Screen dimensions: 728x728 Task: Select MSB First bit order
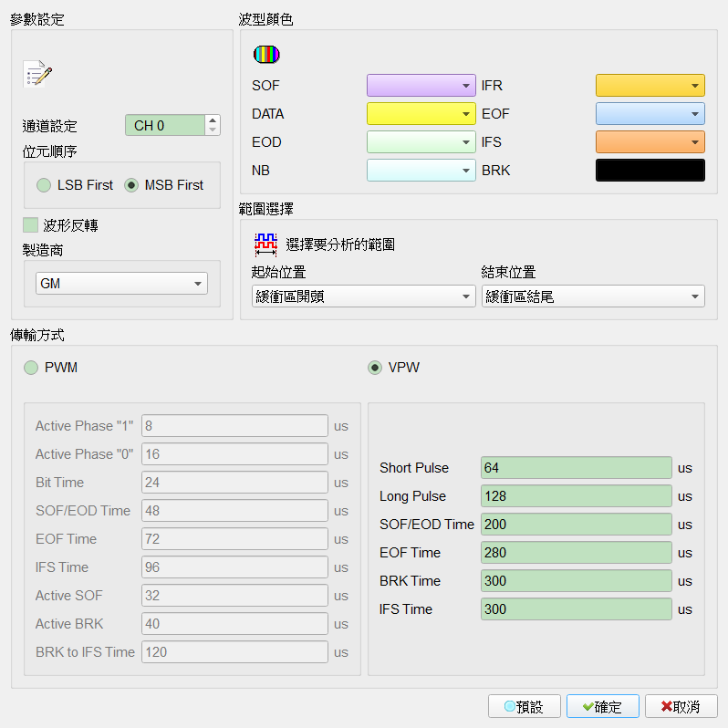164,185
